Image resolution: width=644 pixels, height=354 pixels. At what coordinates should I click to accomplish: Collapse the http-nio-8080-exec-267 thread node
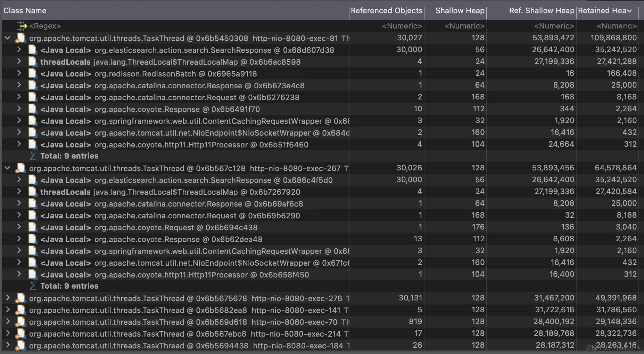7,168
